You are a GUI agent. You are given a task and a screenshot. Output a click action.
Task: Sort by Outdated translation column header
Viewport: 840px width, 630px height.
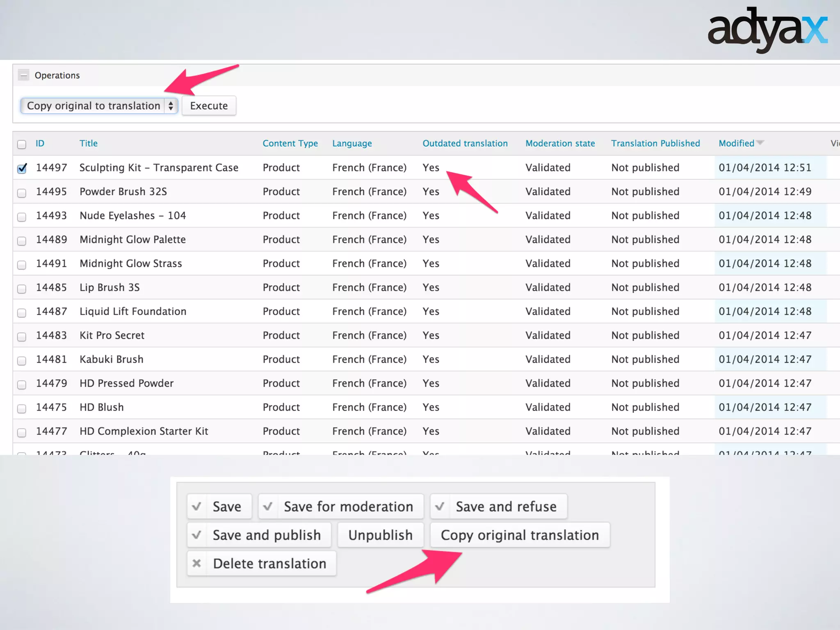(x=465, y=144)
